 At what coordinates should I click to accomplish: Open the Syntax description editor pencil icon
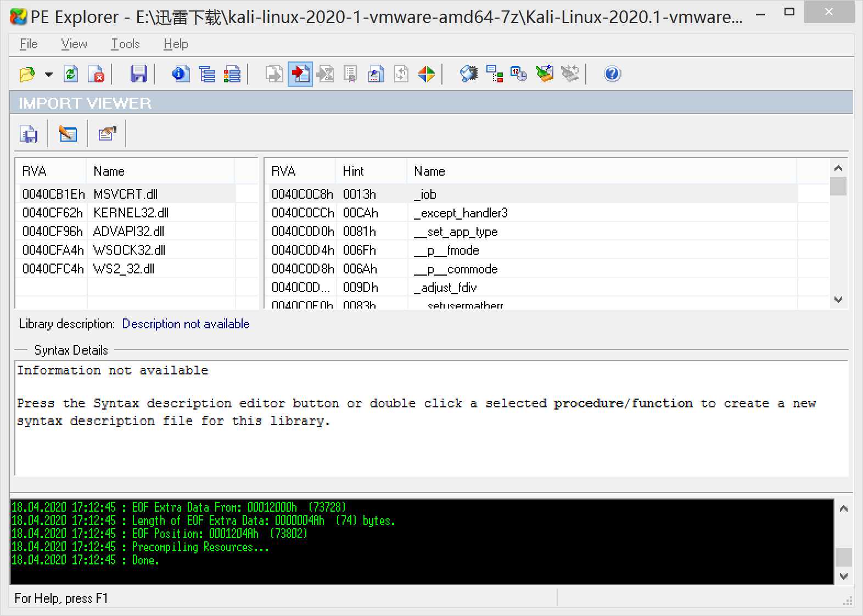pyautogui.click(x=68, y=134)
